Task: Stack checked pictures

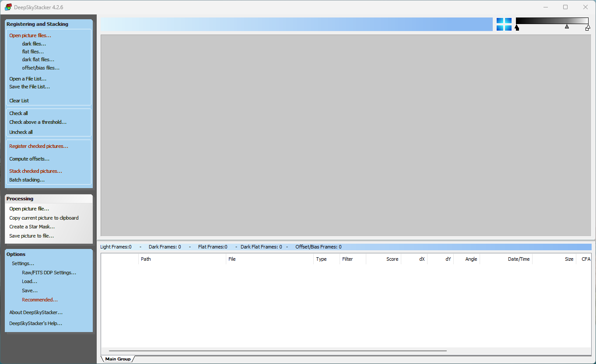Action: 36,171
